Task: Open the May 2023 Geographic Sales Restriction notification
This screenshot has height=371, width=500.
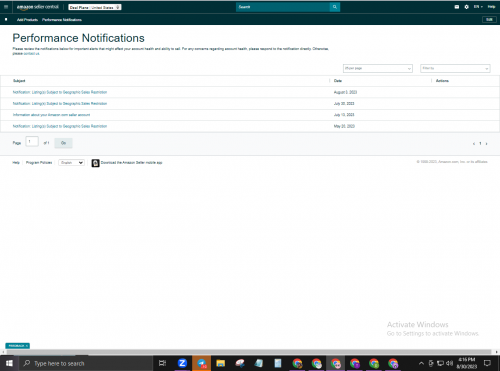Action: click(x=60, y=126)
